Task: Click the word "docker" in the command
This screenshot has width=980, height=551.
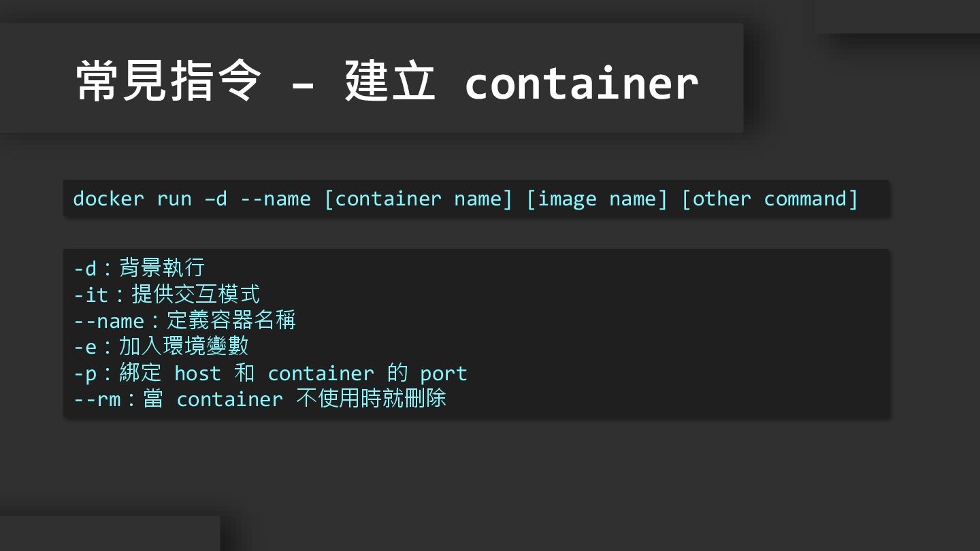Action: pos(108,199)
